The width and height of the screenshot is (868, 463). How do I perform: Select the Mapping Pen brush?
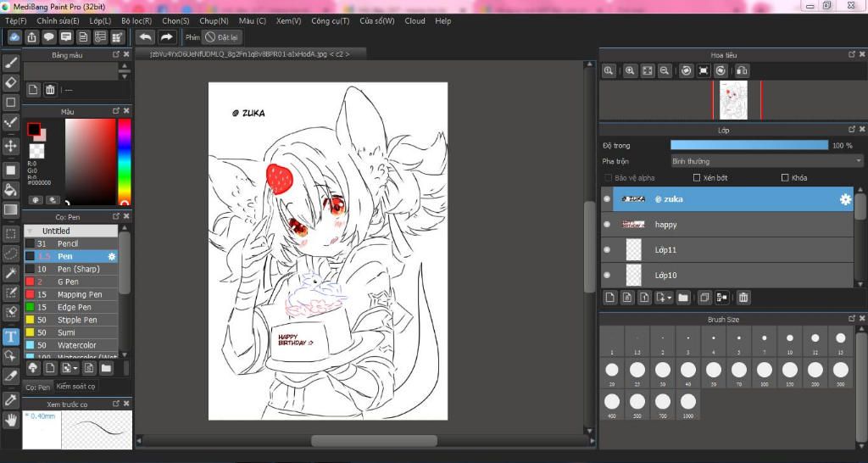pyautogui.click(x=71, y=294)
